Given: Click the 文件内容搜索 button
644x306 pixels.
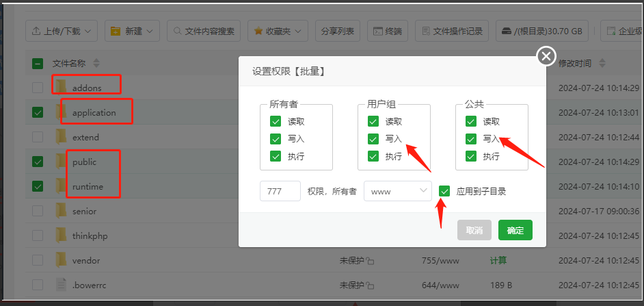Looking at the screenshot, I should (x=204, y=31).
